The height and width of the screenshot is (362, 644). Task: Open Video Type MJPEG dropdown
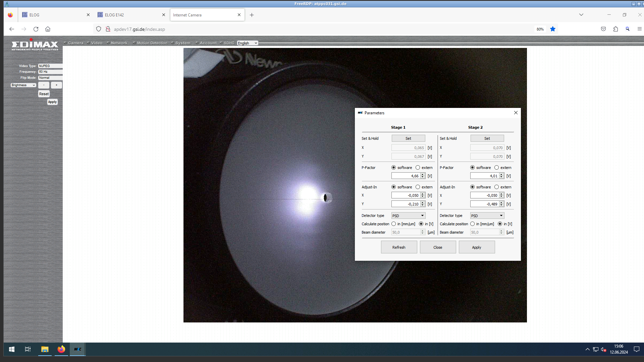[x=50, y=66]
